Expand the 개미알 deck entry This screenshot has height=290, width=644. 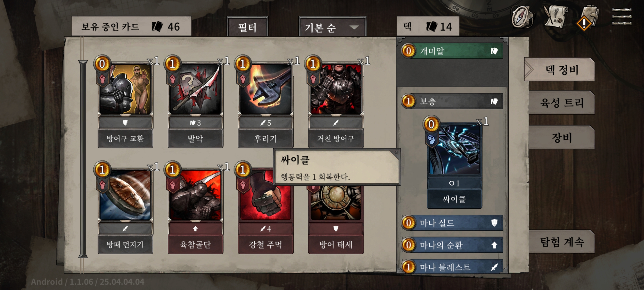(452, 51)
